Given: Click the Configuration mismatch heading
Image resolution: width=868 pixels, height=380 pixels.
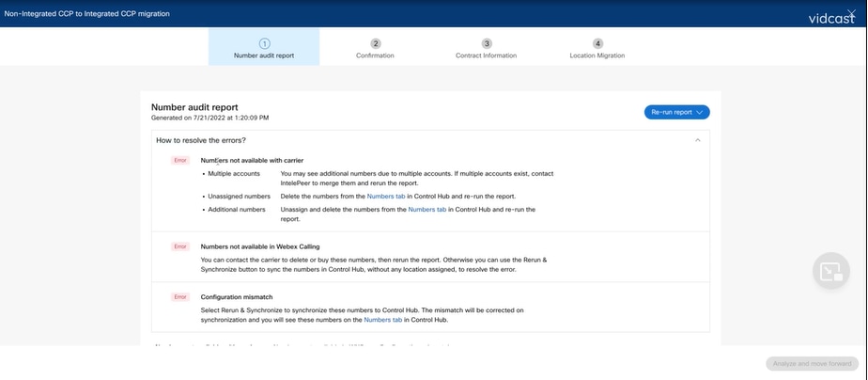Looking at the screenshot, I should pos(237,297).
